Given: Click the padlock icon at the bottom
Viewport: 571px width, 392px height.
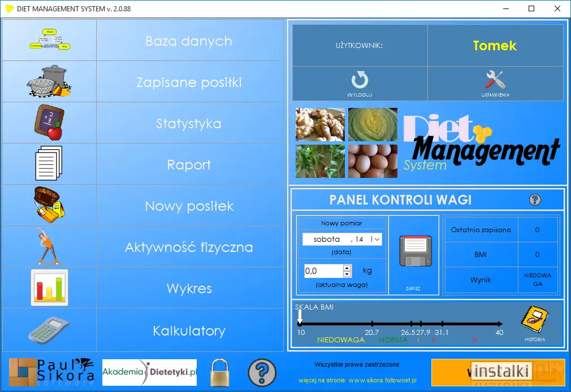Looking at the screenshot, I should tap(220, 372).
